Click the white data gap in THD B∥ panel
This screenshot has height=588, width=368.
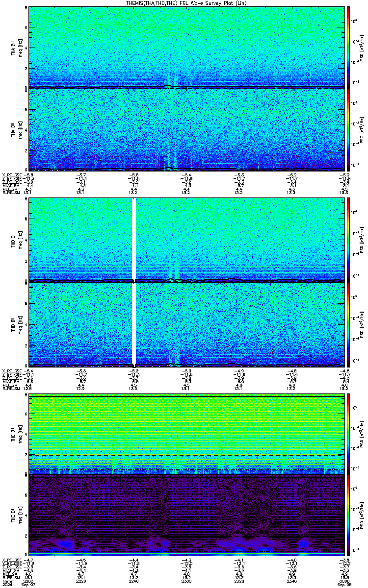134,324
